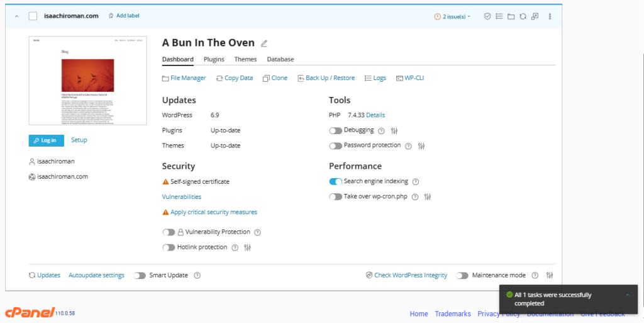The height and width of the screenshot is (323, 644).
Task: Click Password protection help question icon
Action: (x=408, y=146)
